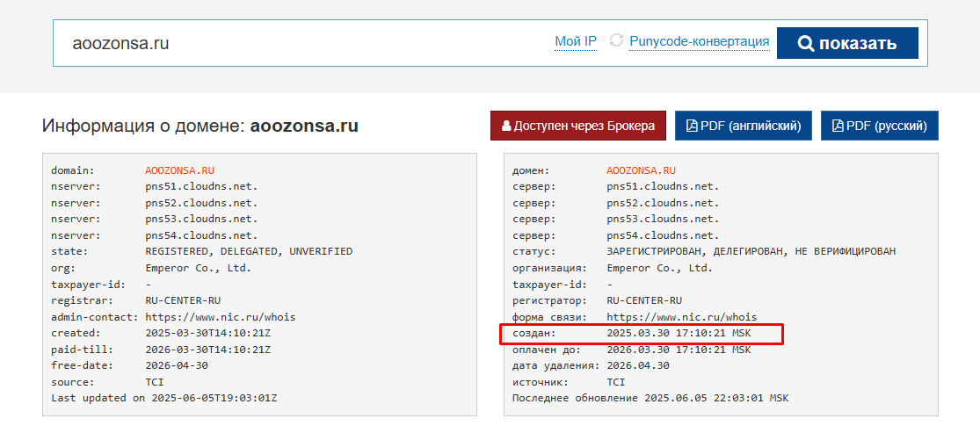
Task: Select организация value Emperor Co., Ltd.
Action: click(659, 267)
